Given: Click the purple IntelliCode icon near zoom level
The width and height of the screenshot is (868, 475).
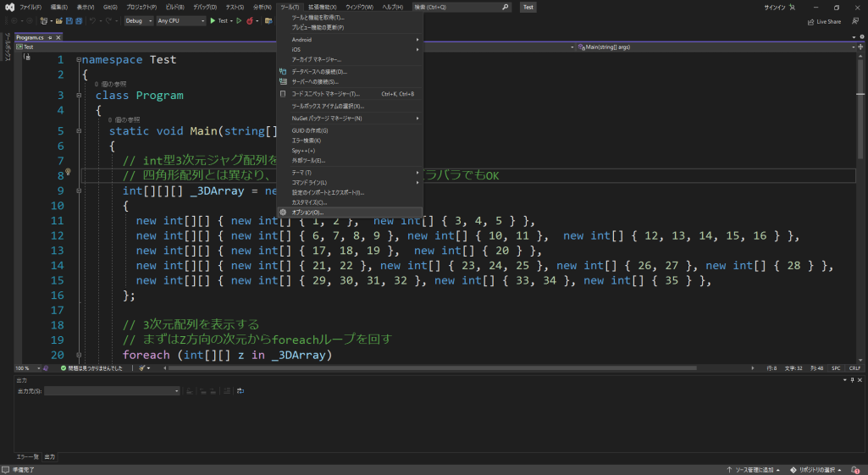Looking at the screenshot, I should click(46, 368).
